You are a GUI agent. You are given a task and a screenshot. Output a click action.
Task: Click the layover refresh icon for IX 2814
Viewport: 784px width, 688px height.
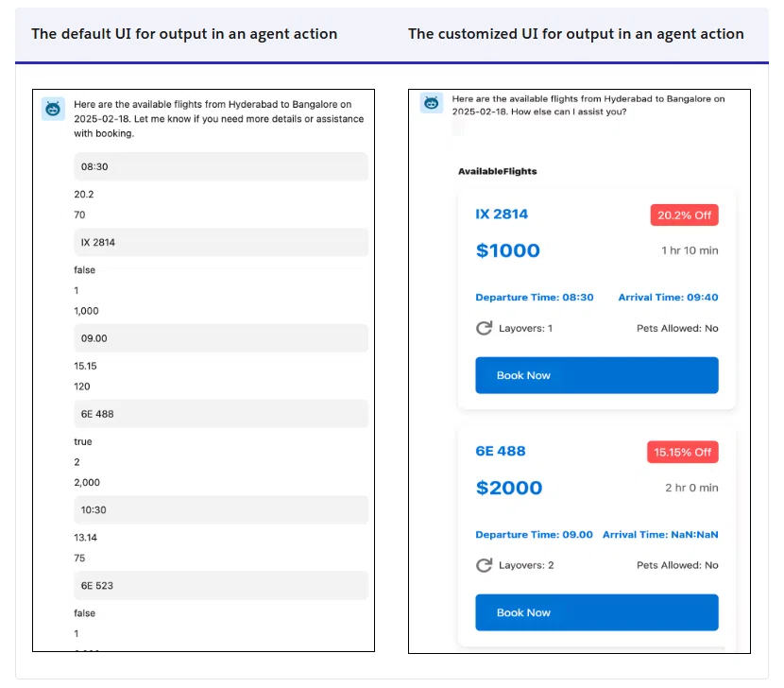[484, 328]
